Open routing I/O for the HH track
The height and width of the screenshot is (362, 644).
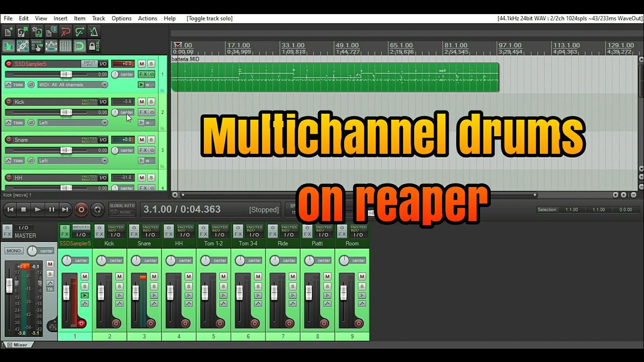pos(103,177)
